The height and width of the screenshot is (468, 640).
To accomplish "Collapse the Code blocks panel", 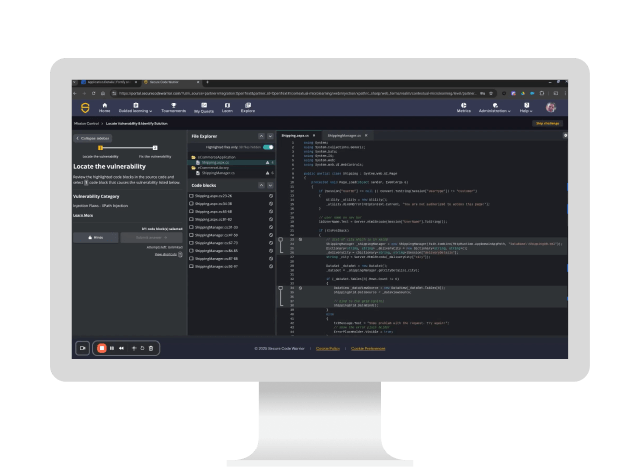I will [x=262, y=186].
